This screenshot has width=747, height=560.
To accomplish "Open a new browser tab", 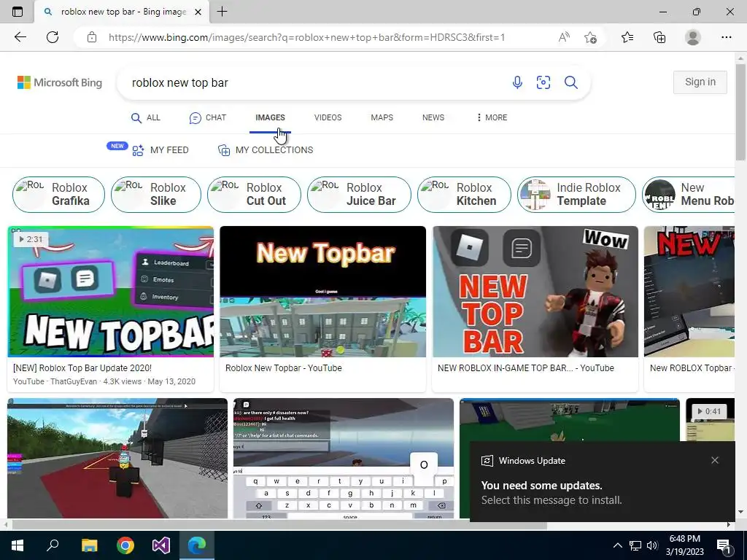I will (222, 12).
